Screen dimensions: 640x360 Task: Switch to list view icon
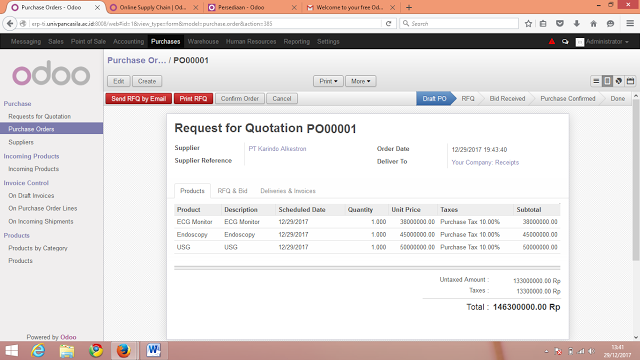(596, 81)
